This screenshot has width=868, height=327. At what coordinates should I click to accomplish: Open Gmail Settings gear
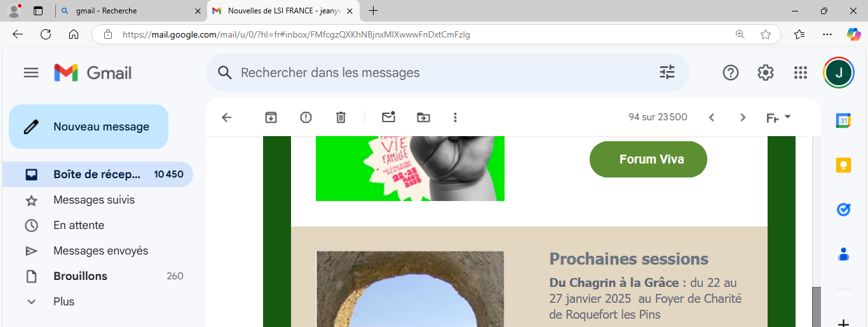[766, 73]
